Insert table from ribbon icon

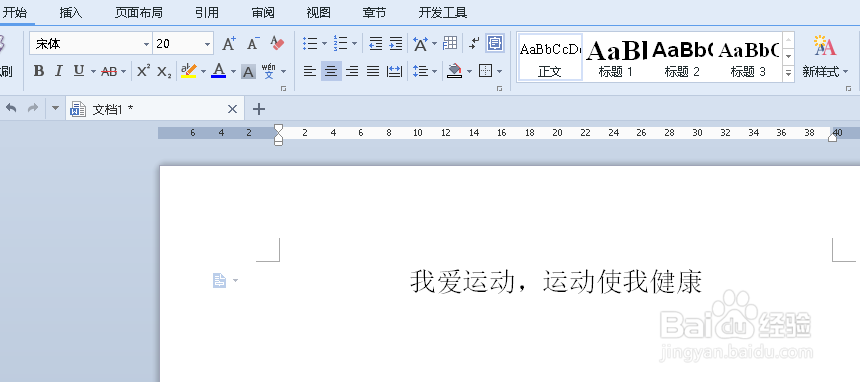point(450,43)
